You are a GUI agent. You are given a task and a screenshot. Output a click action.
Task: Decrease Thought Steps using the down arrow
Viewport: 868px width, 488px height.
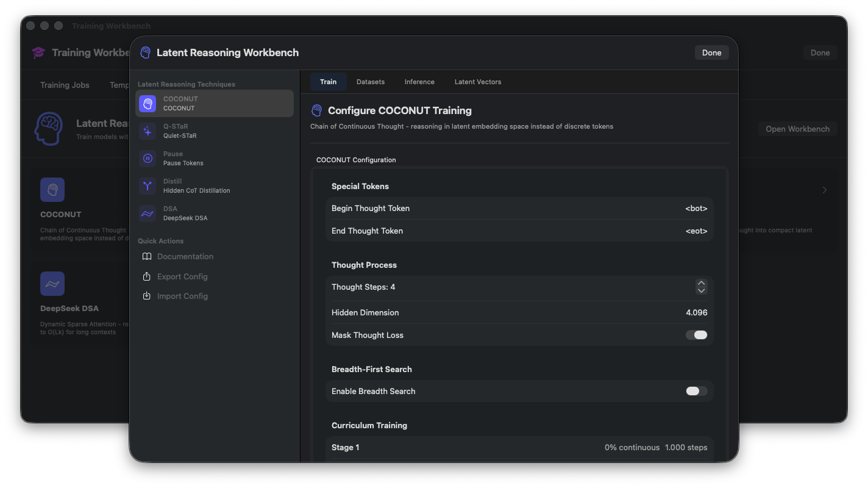pyautogui.click(x=701, y=291)
